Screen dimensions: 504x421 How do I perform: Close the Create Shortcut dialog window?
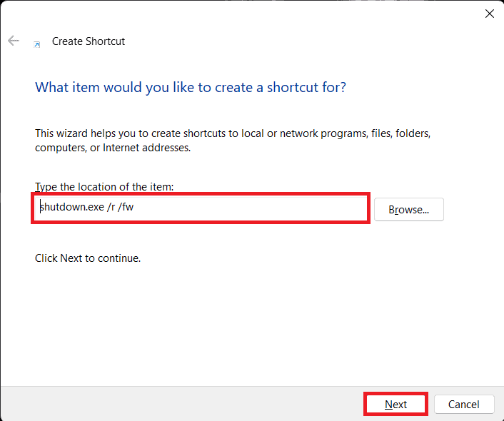pyautogui.click(x=490, y=14)
